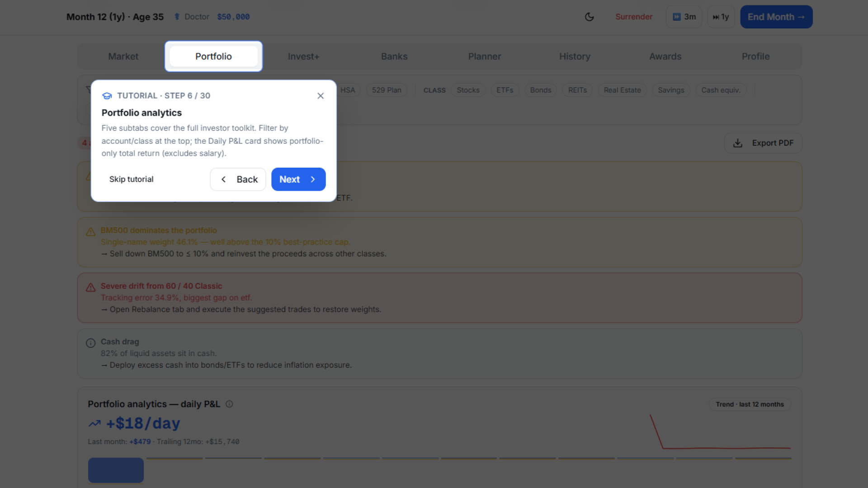
Task: Click the Surrender link
Action: point(634,17)
